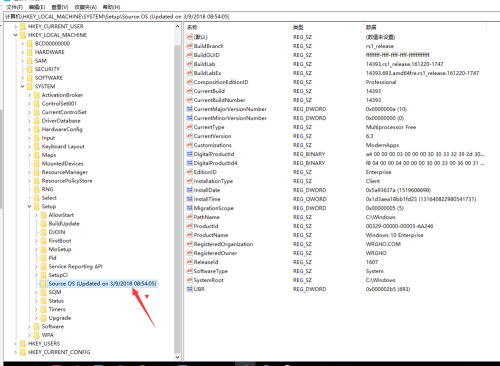Click the DWORD icon beside CurrentMajorVersionNumber
Viewport: 500px width, 366px height.
point(190,109)
